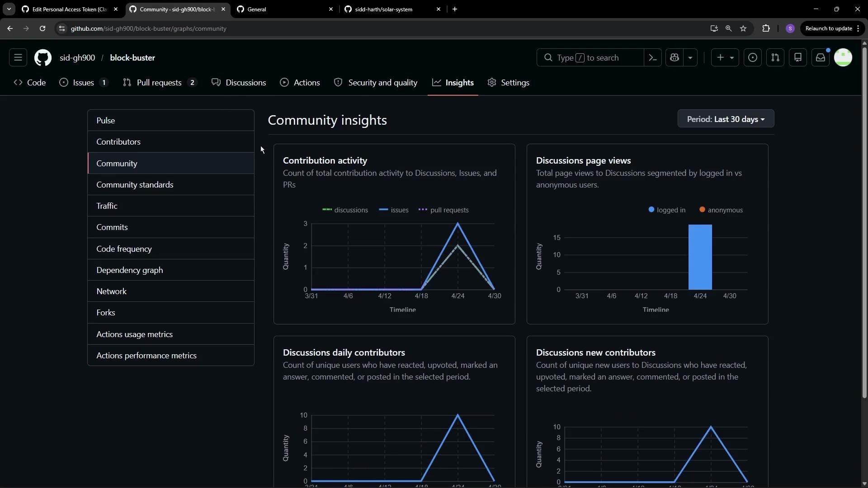
Task: Click the URL address bar
Action: point(384,28)
